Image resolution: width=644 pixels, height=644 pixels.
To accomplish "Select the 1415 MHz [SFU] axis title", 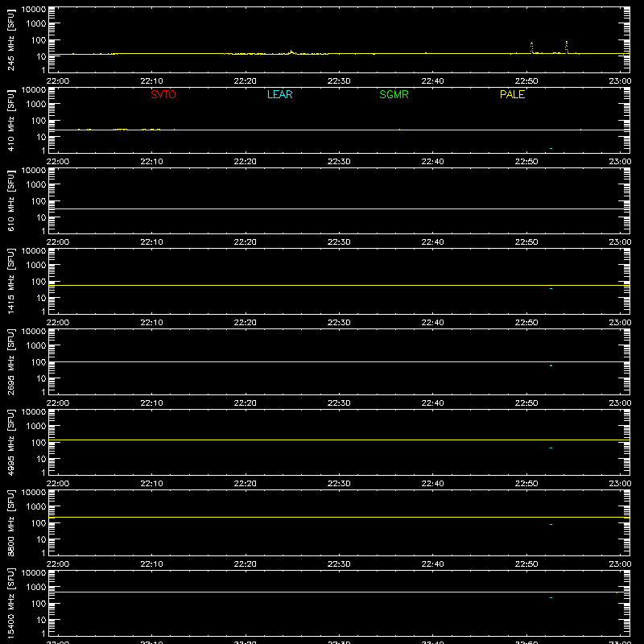I will (x=11, y=281).
